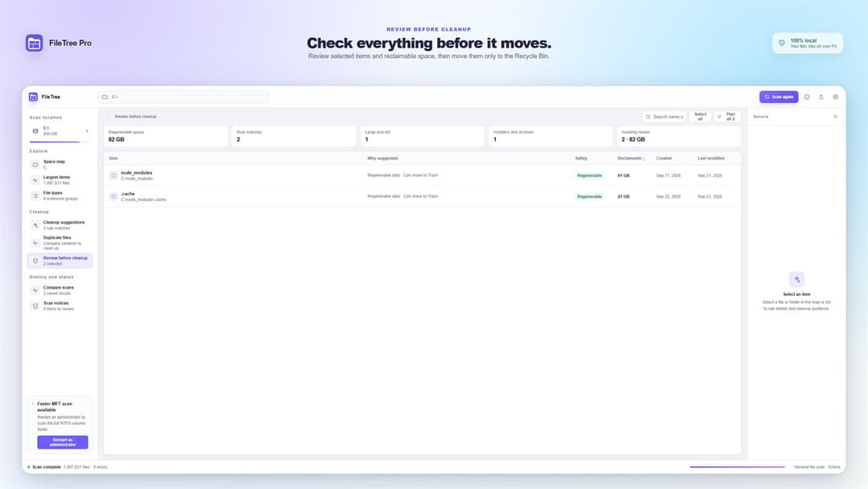Click the Safety column header

pyautogui.click(x=581, y=158)
